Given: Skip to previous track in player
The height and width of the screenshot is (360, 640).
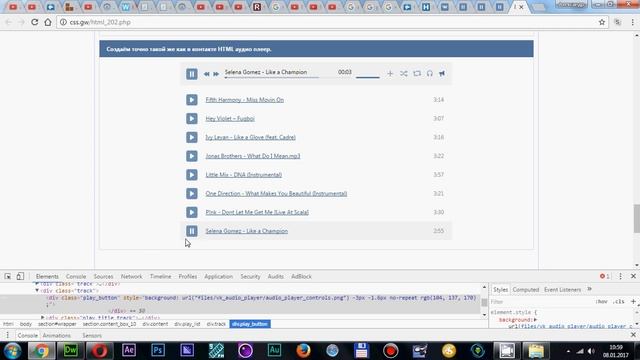Looking at the screenshot, I should pyautogui.click(x=207, y=74).
